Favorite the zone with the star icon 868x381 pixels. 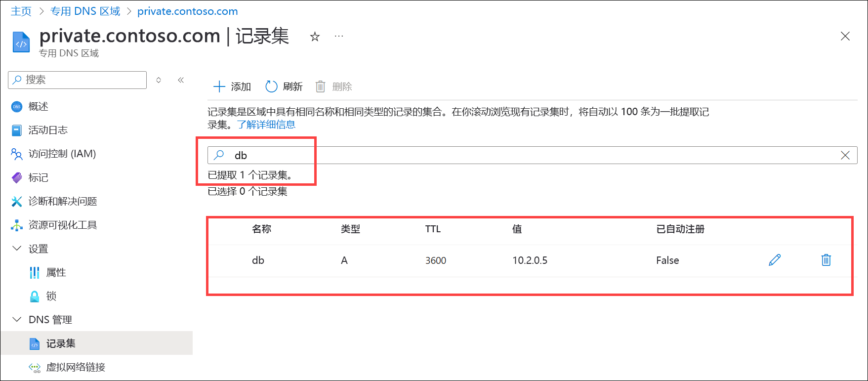(x=315, y=37)
